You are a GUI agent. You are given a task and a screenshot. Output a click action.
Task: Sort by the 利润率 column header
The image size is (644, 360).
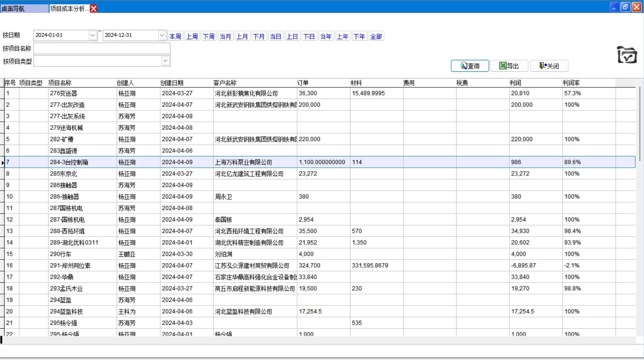[571, 83]
